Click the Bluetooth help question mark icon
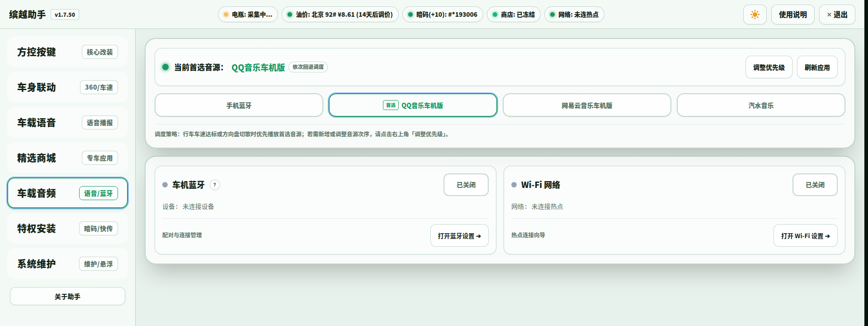868x326 pixels. (x=215, y=185)
